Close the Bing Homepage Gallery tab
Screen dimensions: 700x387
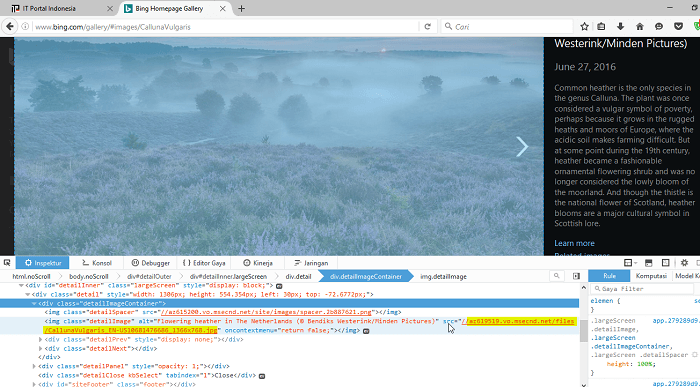pos(222,8)
